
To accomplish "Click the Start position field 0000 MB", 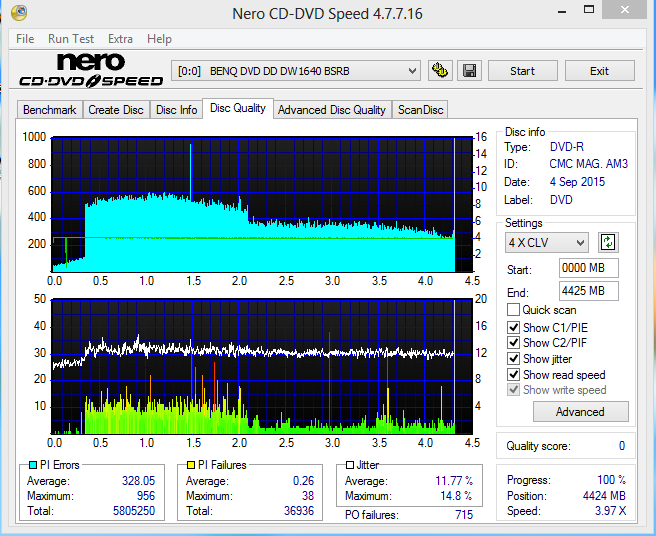I will click(589, 268).
